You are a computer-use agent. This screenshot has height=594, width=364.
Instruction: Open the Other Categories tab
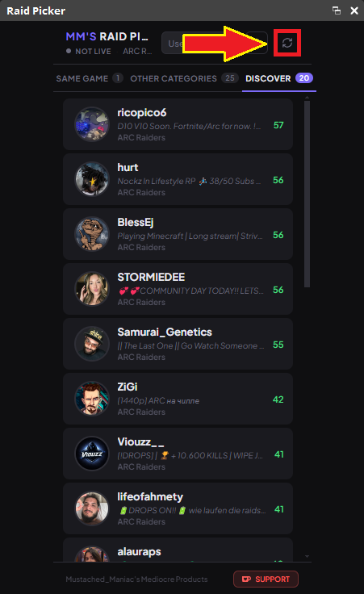click(184, 78)
